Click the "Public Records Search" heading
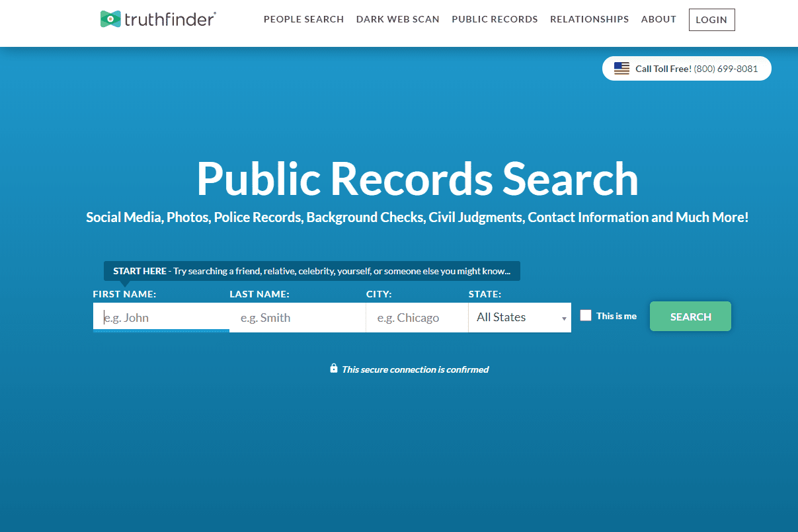 coord(417,178)
